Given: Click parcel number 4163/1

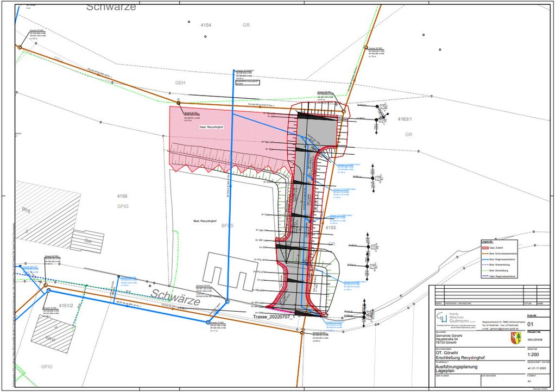Looking at the screenshot, I should (x=405, y=118).
